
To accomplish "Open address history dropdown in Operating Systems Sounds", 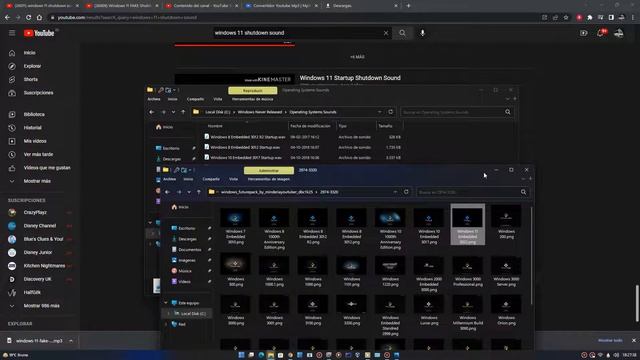I will coord(380,112).
